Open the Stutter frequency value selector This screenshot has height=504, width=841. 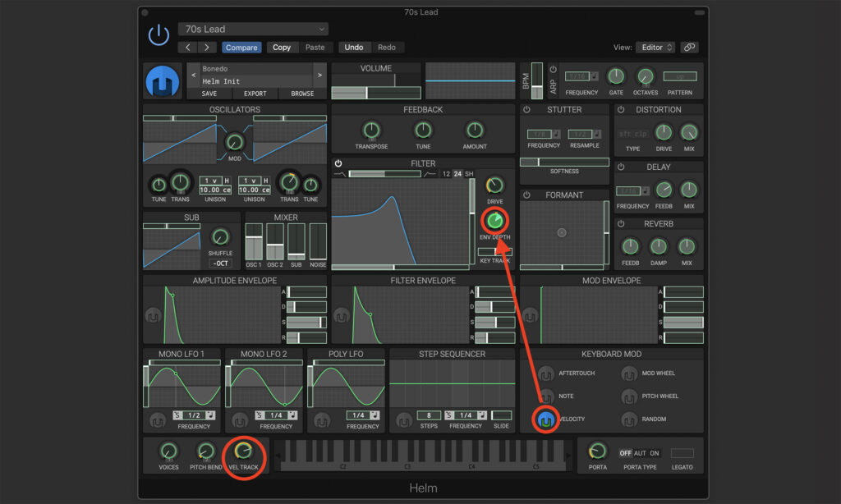[x=540, y=134]
